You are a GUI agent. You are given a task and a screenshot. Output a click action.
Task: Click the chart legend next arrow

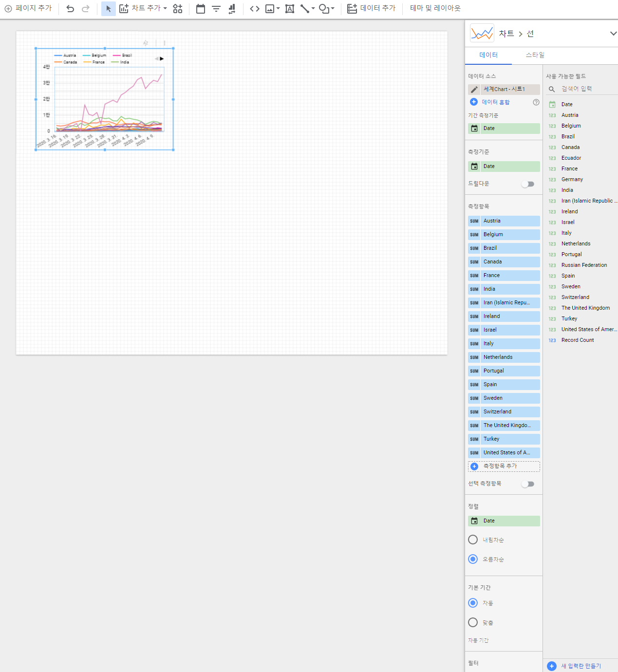(x=162, y=58)
